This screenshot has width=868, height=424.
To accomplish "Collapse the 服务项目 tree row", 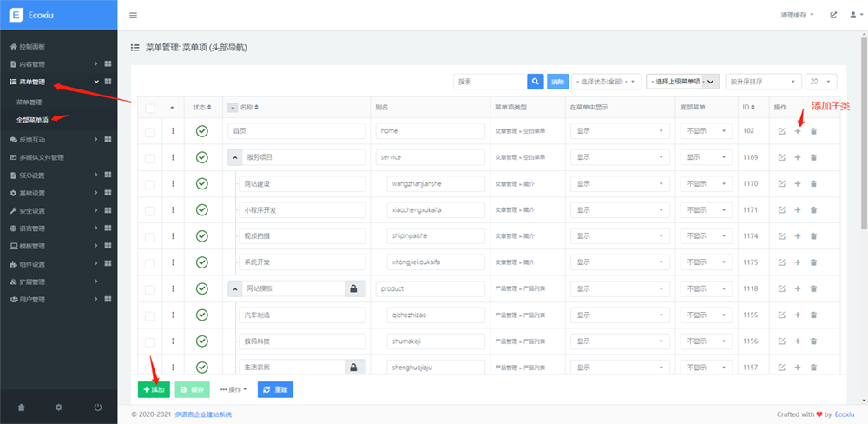I will [x=234, y=157].
